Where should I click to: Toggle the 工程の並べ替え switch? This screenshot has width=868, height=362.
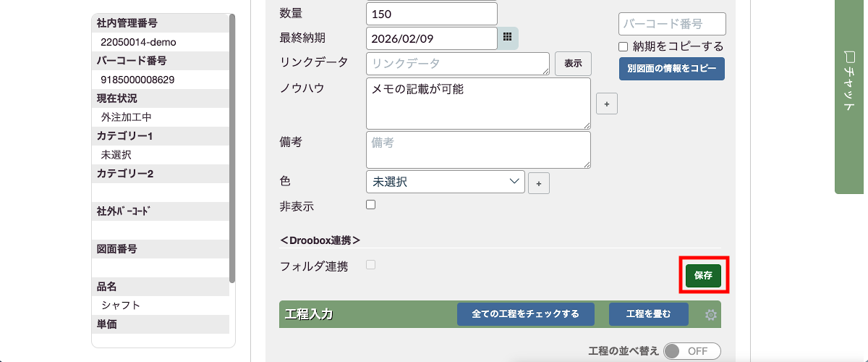[x=692, y=351]
